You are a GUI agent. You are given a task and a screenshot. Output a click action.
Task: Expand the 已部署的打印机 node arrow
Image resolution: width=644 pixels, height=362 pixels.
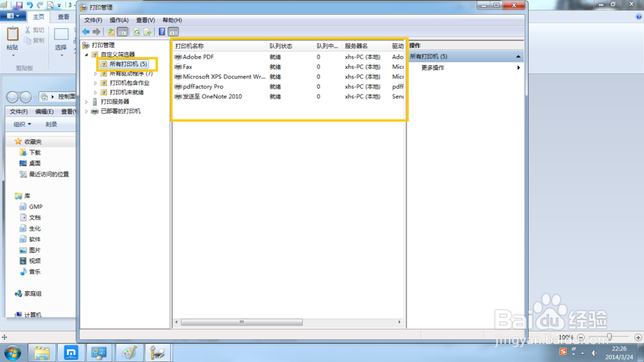[x=87, y=111]
